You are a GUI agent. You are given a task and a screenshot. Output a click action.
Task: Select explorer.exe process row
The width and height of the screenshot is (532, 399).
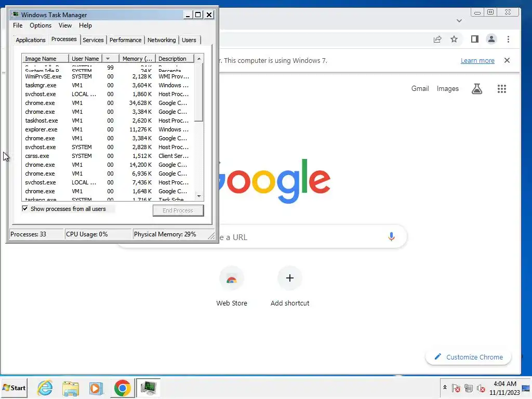108,129
